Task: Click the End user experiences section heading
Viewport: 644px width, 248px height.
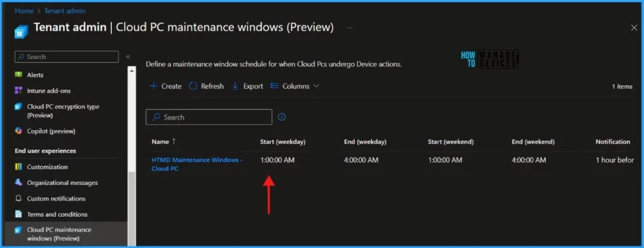Action: (45, 151)
